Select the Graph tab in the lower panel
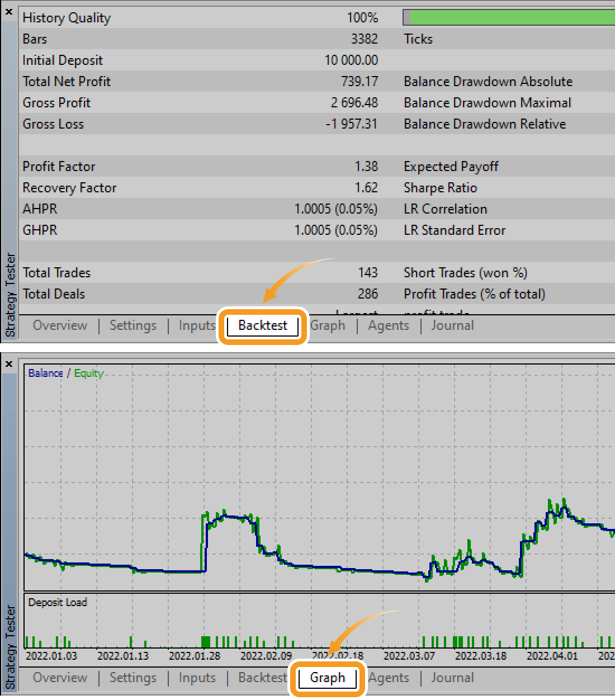The height and width of the screenshot is (700, 615). [327, 678]
